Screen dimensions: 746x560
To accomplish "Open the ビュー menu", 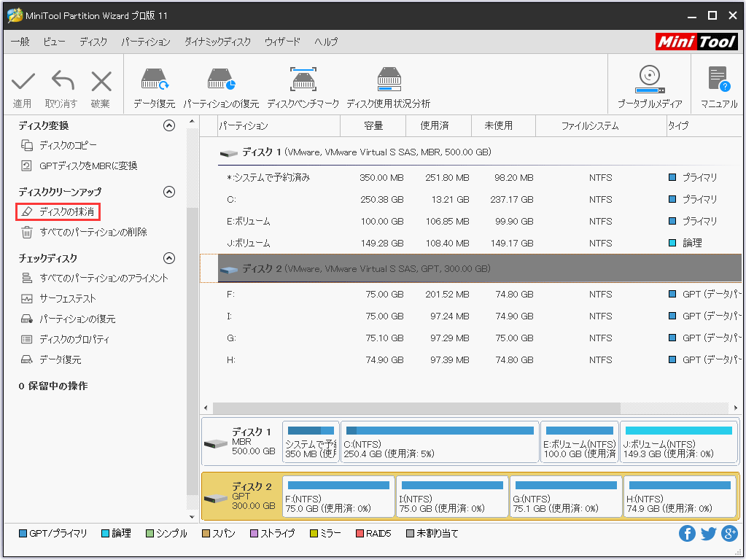I will pyautogui.click(x=54, y=42).
